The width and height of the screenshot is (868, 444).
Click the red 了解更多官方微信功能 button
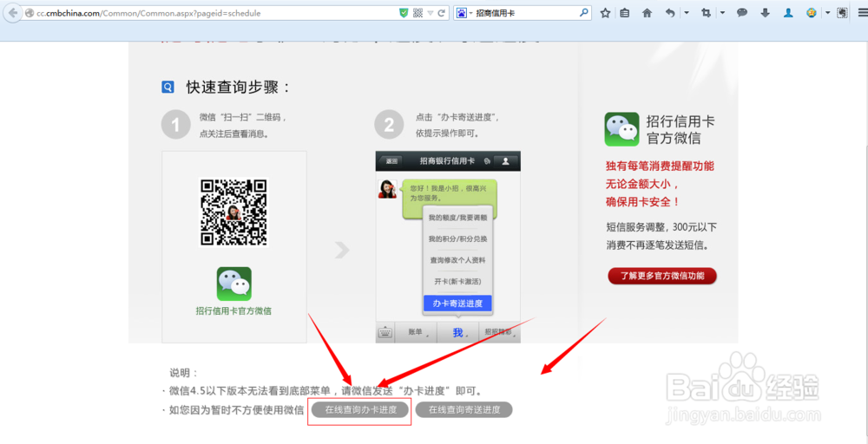pos(662,276)
